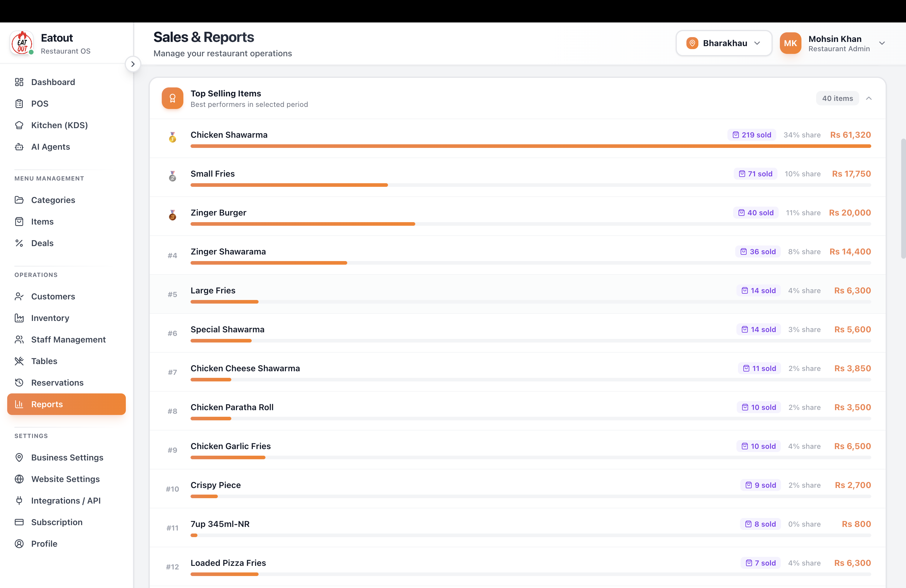
Task: Click the Items shopping bag icon
Action: [x=19, y=221]
